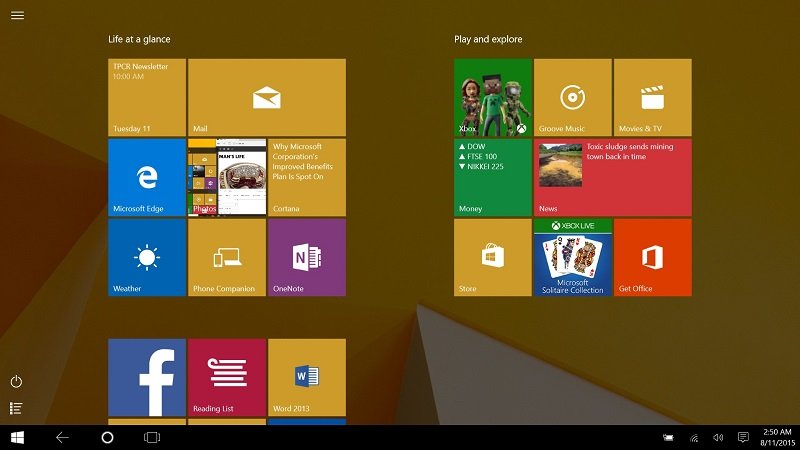Open the Reading List tile
Viewport: 800px width, 450px height.
pos(227,378)
